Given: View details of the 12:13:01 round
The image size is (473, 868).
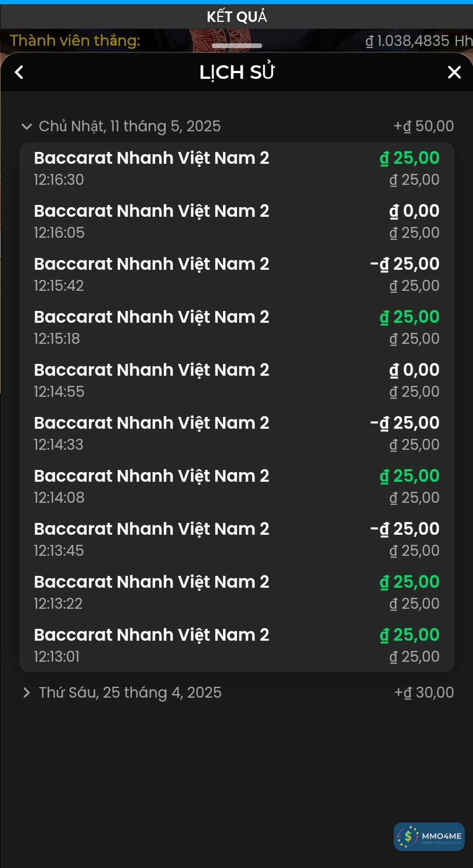Looking at the screenshot, I should 236,646.
